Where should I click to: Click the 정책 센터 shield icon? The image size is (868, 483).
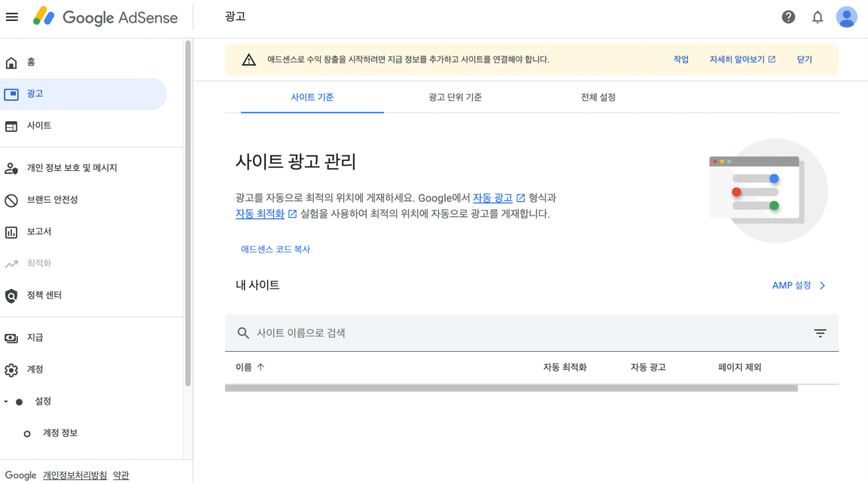[11, 296]
